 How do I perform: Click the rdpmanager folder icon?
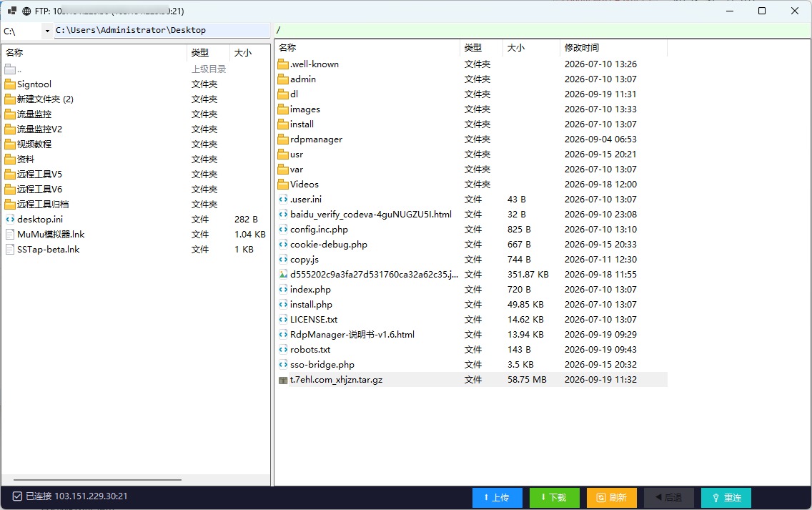click(x=283, y=139)
